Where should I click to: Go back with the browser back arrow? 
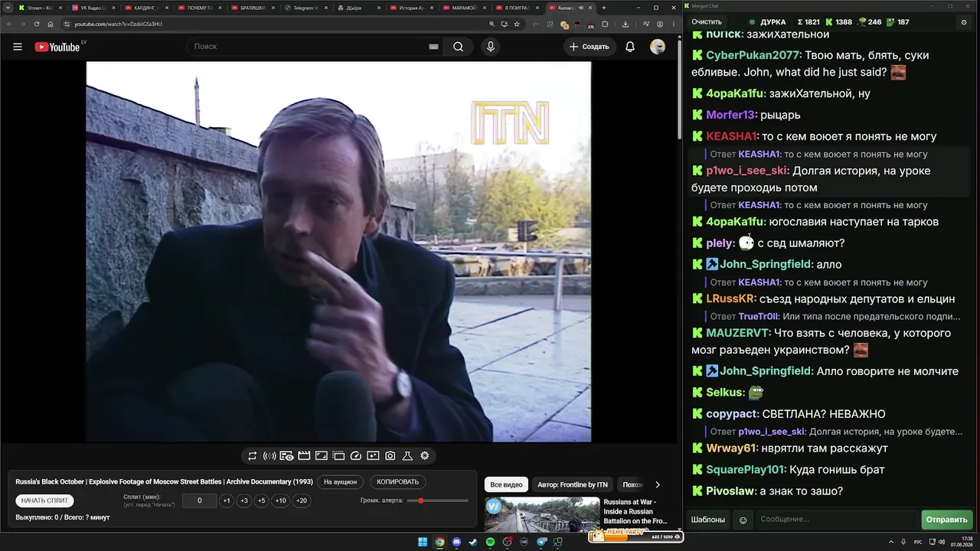(9, 24)
